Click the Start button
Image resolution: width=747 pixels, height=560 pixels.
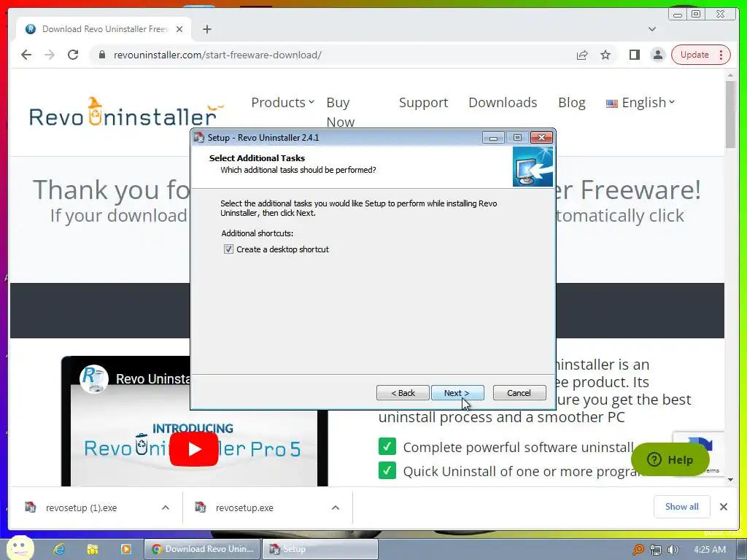click(20, 548)
